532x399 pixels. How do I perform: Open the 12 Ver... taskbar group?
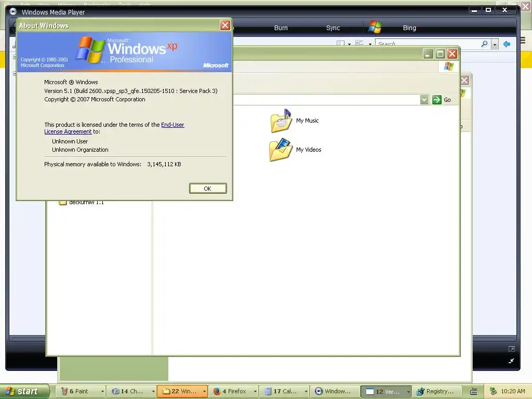click(x=383, y=391)
